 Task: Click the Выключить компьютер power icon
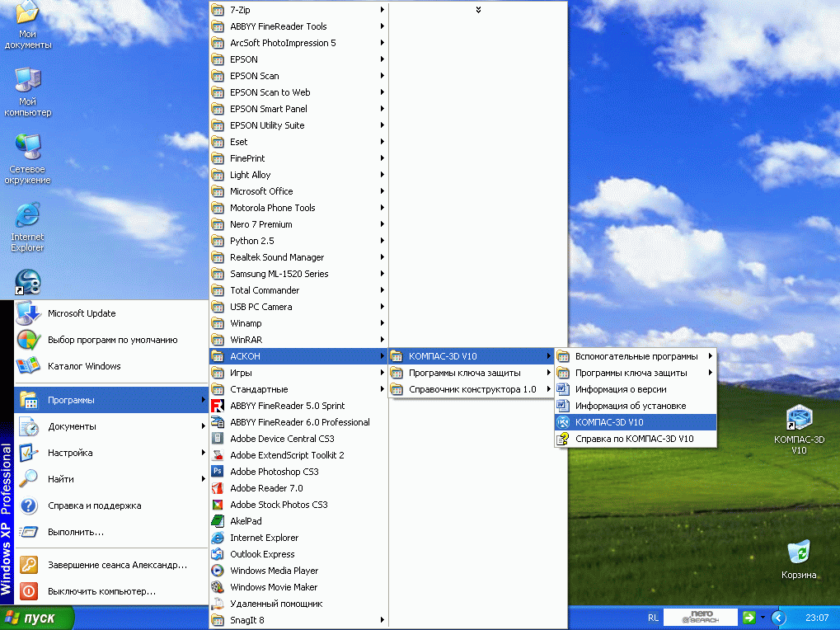pyautogui.click(x=28, y=591)
